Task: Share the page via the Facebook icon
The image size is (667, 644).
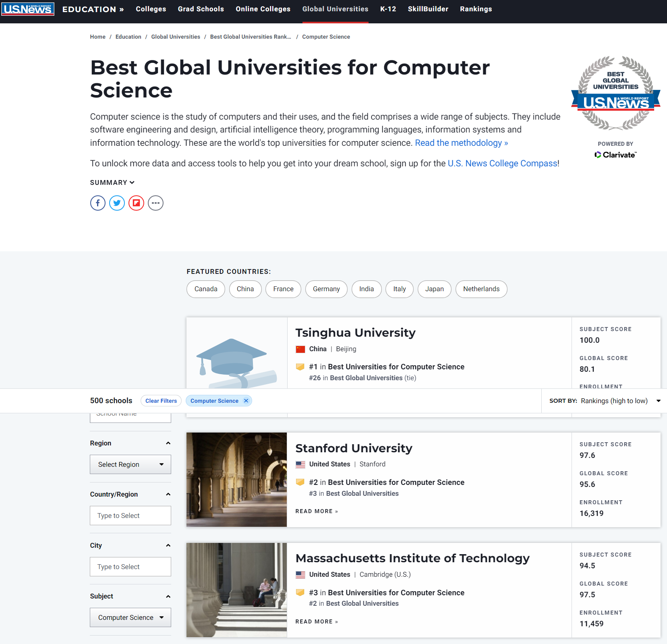Action: click(97, 203)
